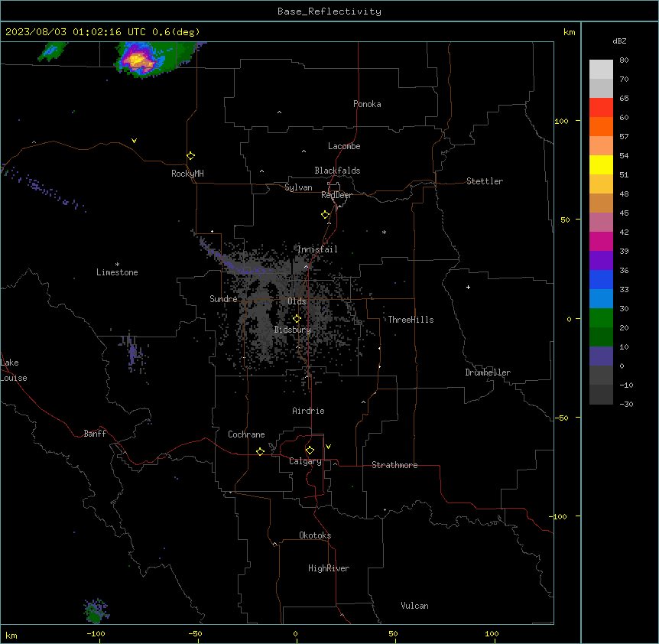Click the yellow marker south of RedDeer
This screenshot has width=659, height=644.
326,215
